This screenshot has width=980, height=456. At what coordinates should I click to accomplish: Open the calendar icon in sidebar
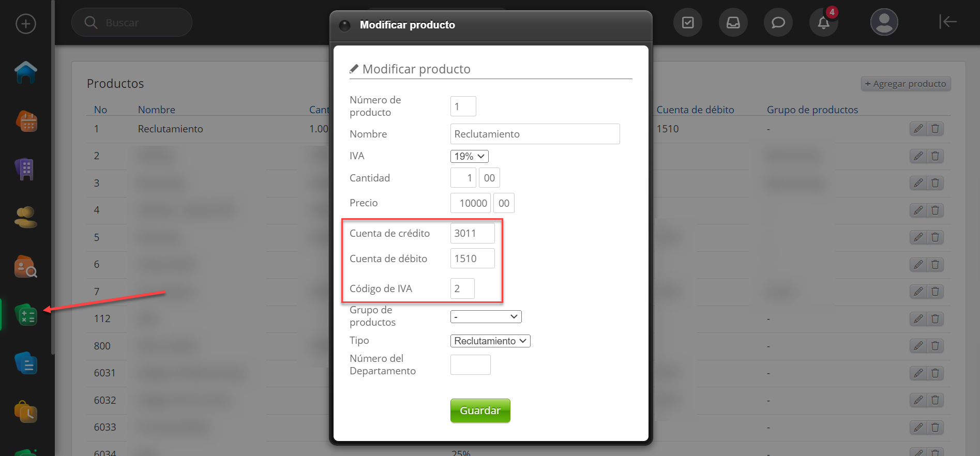tap(26, 121)
